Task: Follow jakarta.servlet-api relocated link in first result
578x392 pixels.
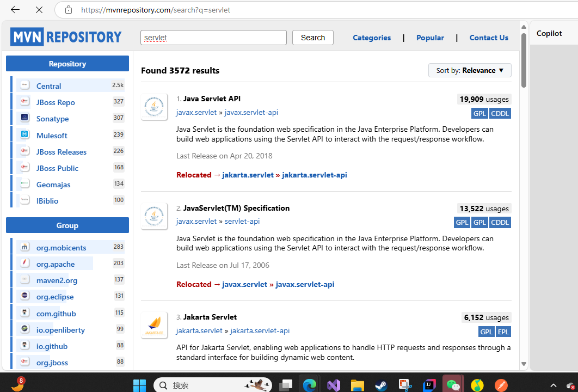Action: [315, 175]
